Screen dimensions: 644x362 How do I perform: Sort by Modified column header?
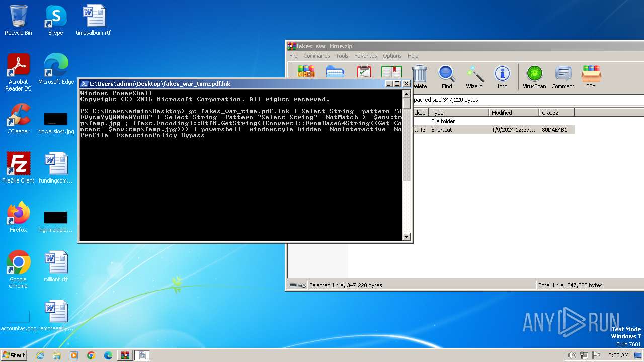pos(514,113)
